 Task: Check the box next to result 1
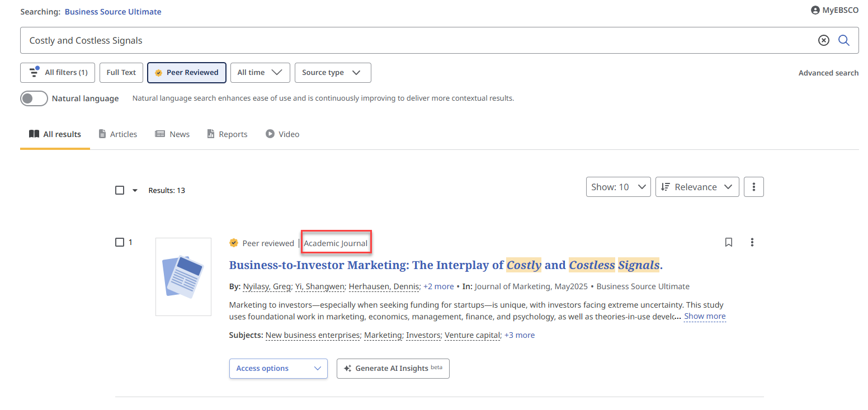(119, 242)
